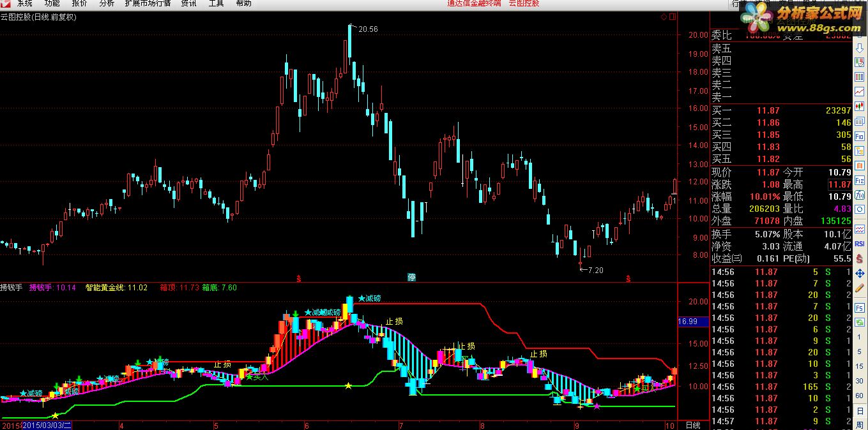This screenshot has height=430, width=868.
Task: Open the F10 company info icon
Action: [x=860, y=135]
